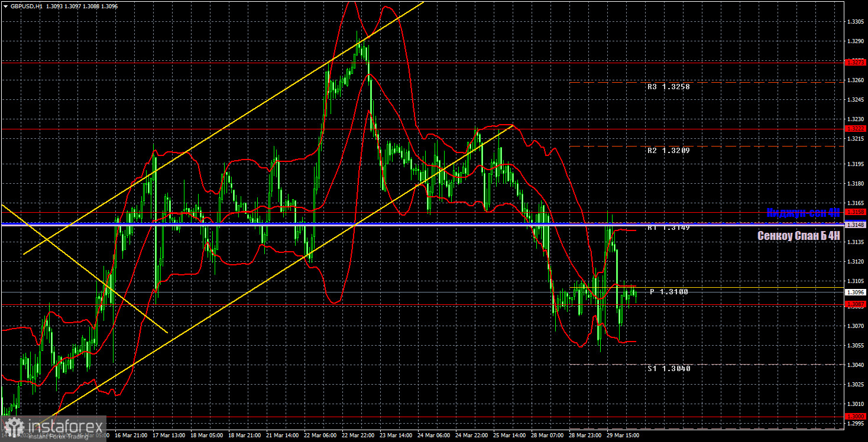Click the 24 Mar 06:00 time label
This screenshot has height=442, width=868.
435,435
